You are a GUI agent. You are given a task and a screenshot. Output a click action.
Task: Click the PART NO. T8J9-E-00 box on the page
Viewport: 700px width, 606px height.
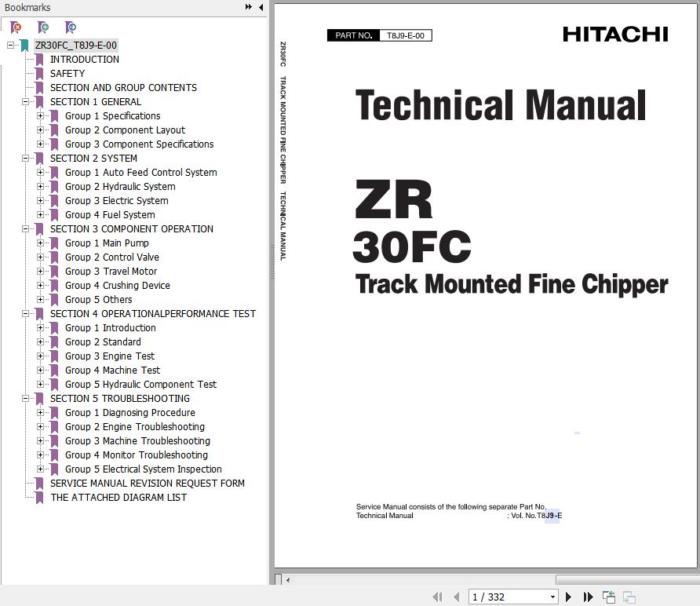(380, 35)
